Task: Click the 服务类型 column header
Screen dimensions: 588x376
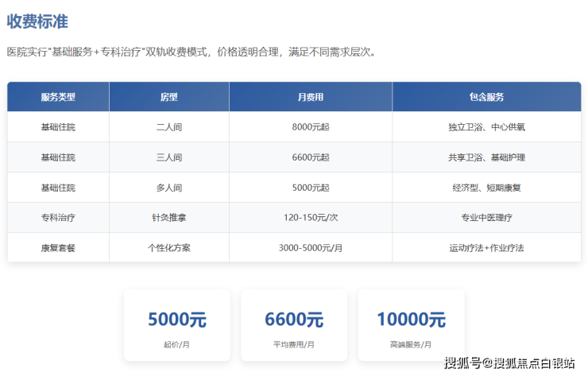Action: (58, 97)
